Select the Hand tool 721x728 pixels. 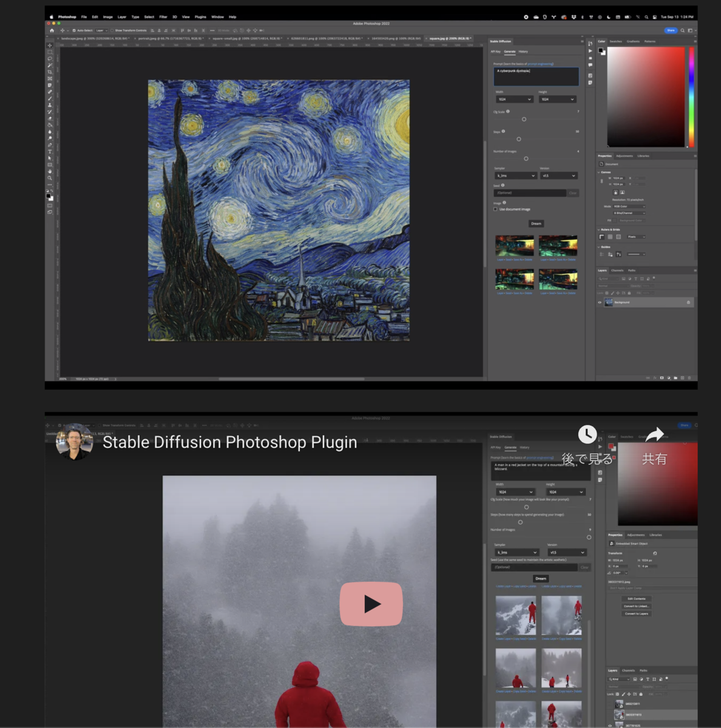pos(50,171)
